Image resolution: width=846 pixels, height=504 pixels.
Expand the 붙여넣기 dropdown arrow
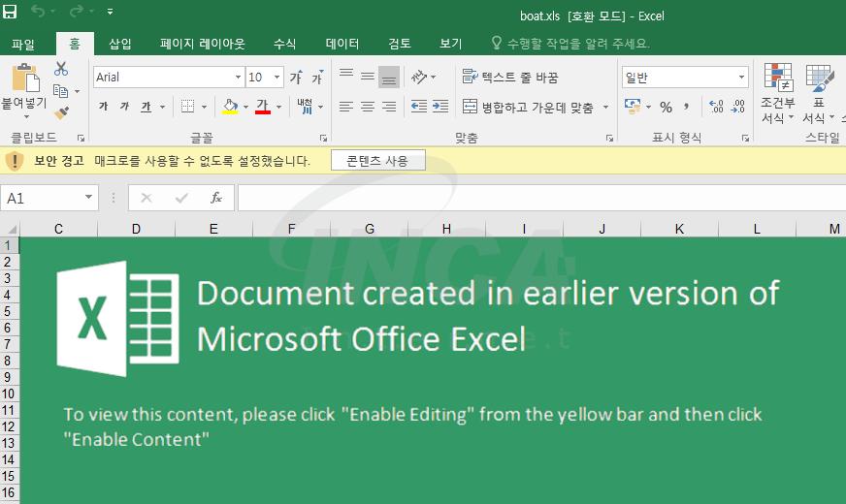(x=26, y=116)
